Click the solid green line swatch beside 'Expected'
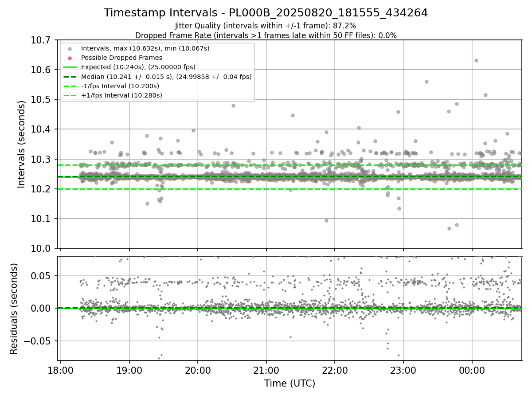The height and width of the screenshot is (399, 532). click(x=70, y=67)
